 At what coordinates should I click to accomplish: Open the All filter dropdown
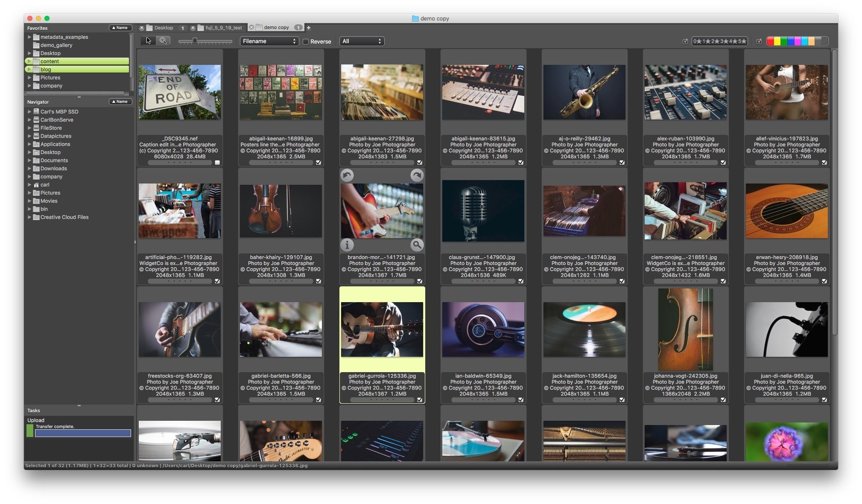point(361,41)
